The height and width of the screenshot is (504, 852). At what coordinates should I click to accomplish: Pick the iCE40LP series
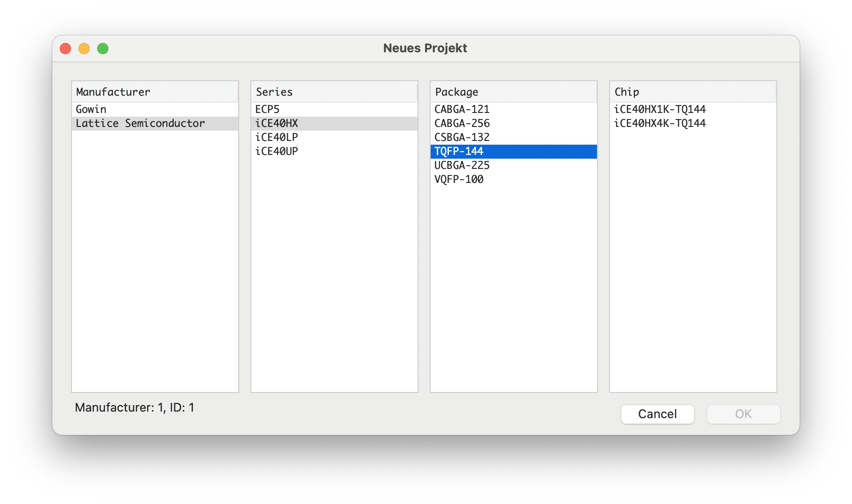(334, 137)
